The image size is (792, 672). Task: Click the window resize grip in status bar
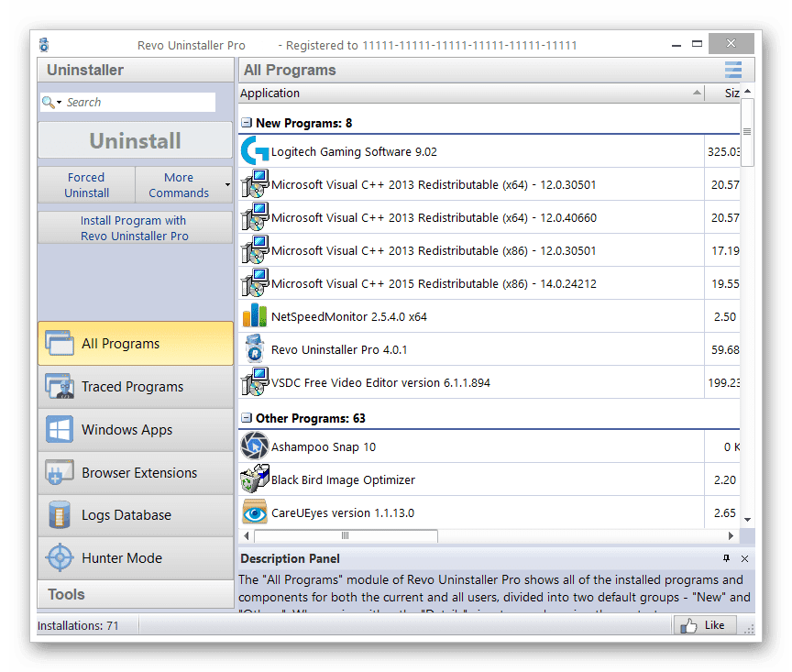click(750, 629)
